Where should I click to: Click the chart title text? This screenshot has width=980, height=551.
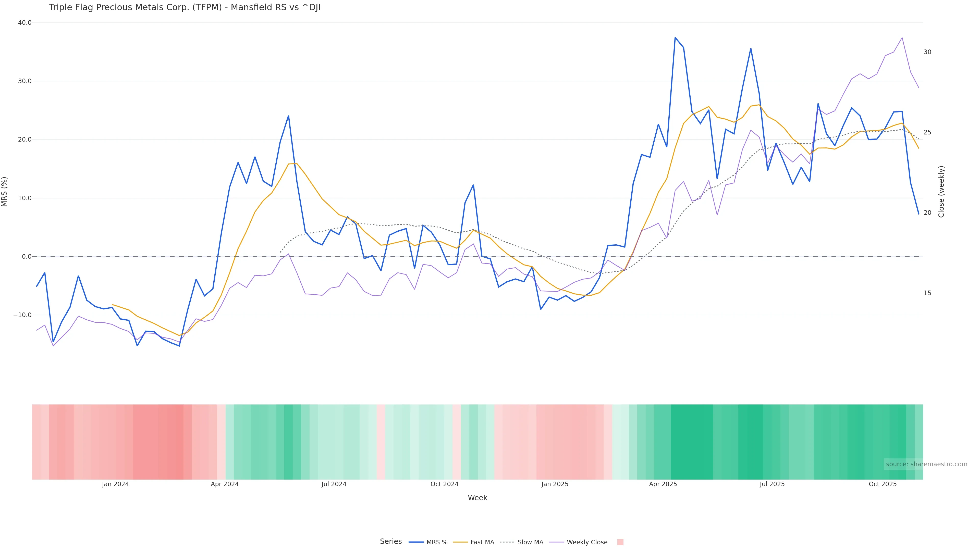tap(185, 8)
